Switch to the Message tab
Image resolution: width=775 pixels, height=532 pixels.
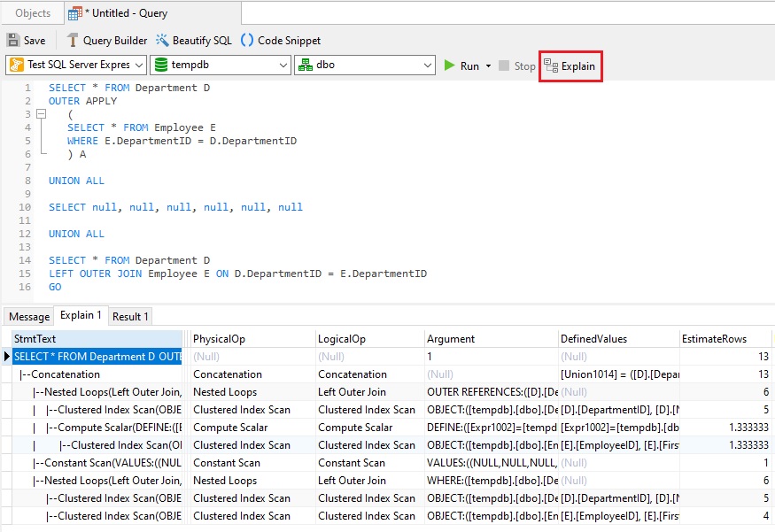tap(29, 317)
